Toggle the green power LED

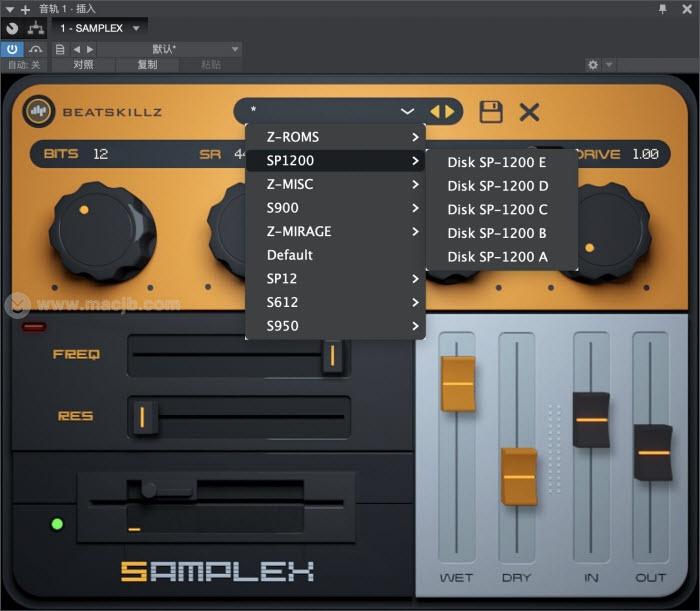pyautogui.click(x=57, y=524)
